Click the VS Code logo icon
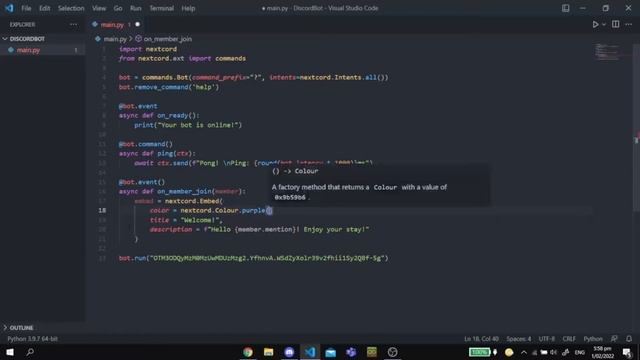 pyautogui.click(x=9, y=8)
